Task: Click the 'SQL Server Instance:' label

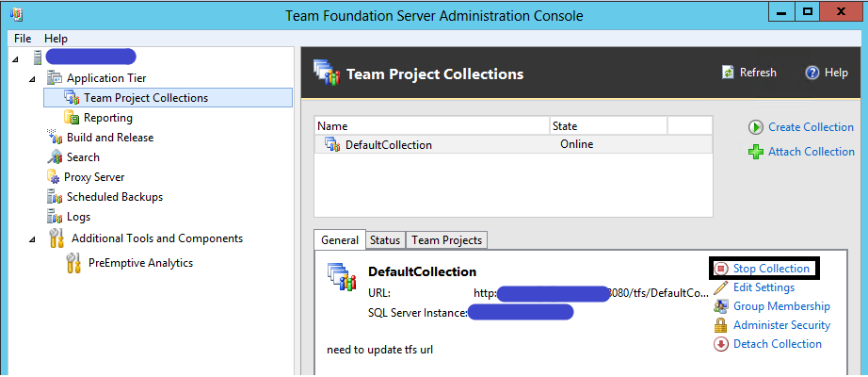Action: [418, 313]
